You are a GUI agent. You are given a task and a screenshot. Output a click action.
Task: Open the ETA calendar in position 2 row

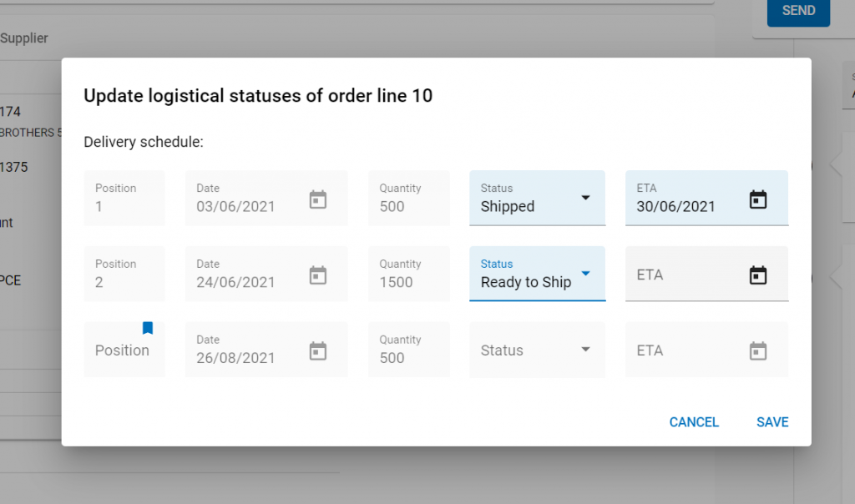click(758, 275)
